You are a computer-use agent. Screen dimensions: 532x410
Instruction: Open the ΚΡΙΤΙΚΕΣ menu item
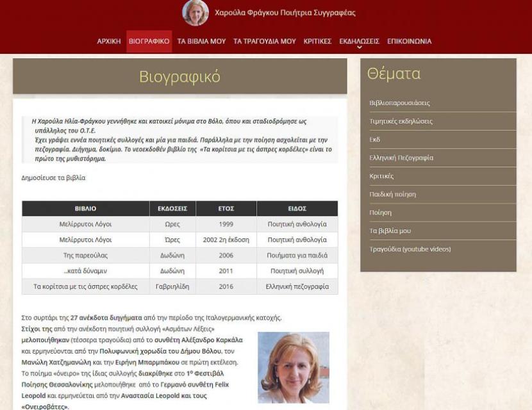(x=317, y=42)
